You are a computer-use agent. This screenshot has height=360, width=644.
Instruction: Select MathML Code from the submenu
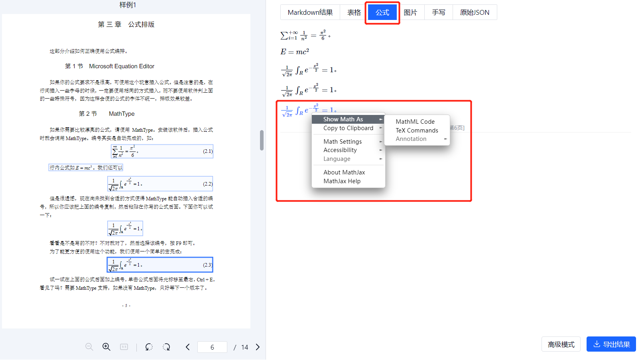tap(415, 121)
